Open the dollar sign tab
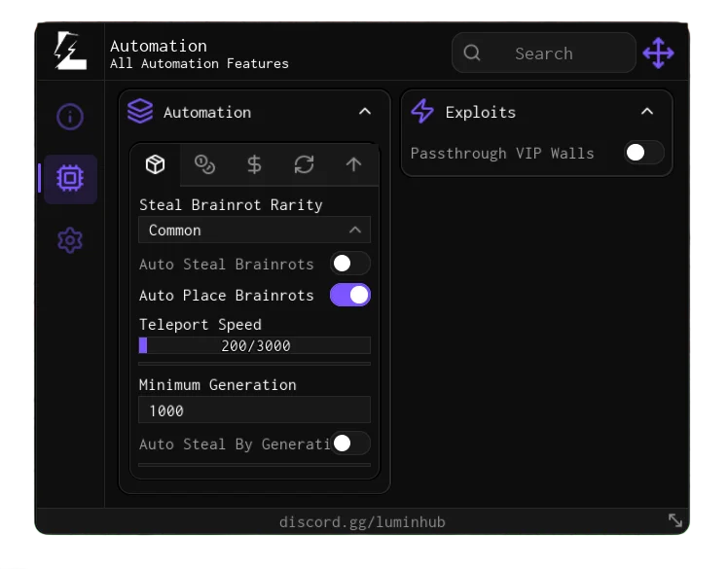 click(x=254, y=165)
